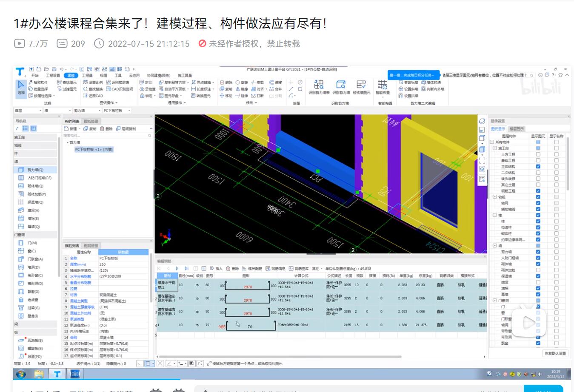The image size is (574, 392).
Task: Select 飘窗(X) in the navigation bar
Action: pyautogui.click(x=33, y=292)
